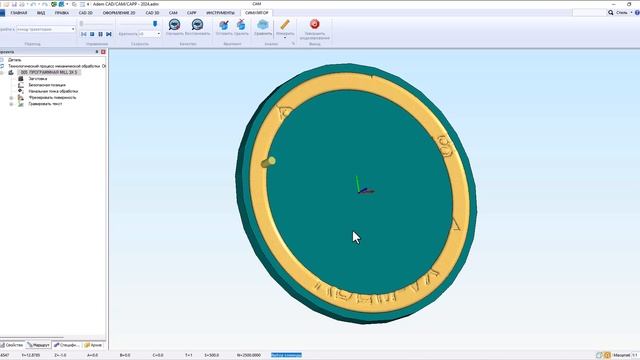Stop the simulation playback
Viewport: 640px width, 360px height.
tap(92, 34)
